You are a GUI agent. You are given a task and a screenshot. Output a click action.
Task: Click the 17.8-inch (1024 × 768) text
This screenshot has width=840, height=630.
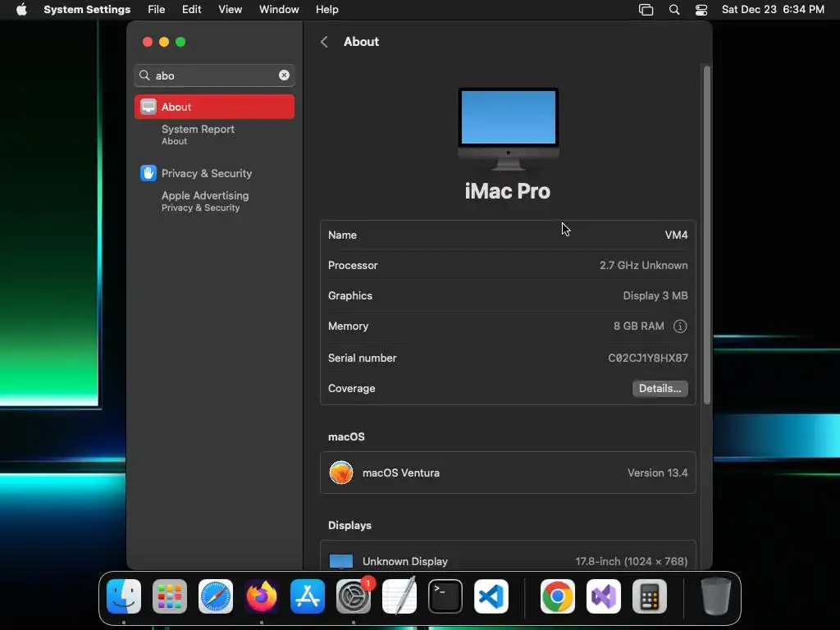[631, 561]
